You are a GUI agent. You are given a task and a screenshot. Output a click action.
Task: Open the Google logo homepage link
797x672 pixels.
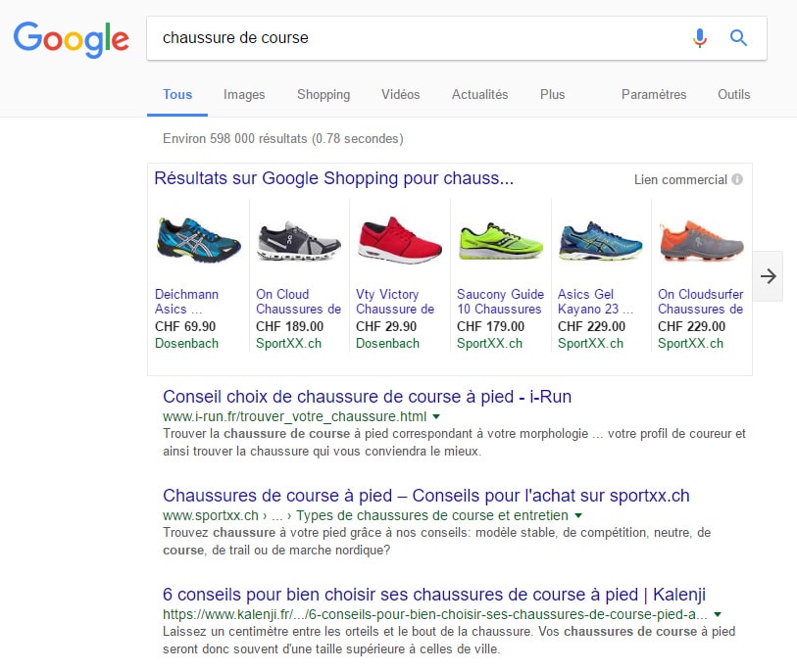pos(72,39)
